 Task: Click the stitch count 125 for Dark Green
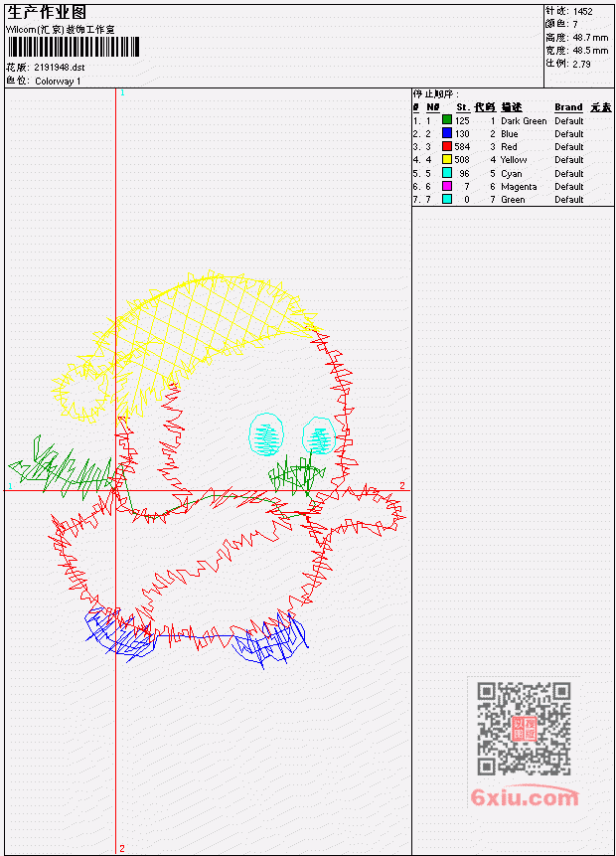point(462,120)
